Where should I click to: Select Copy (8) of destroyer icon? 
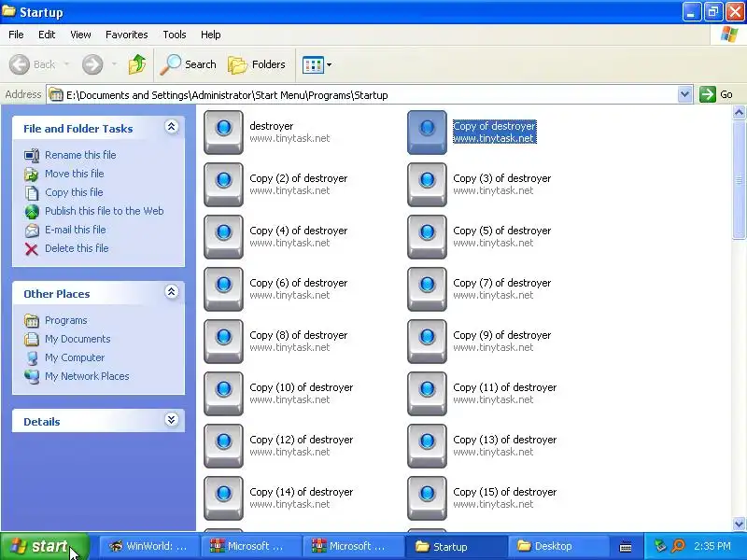pos(223,342)
